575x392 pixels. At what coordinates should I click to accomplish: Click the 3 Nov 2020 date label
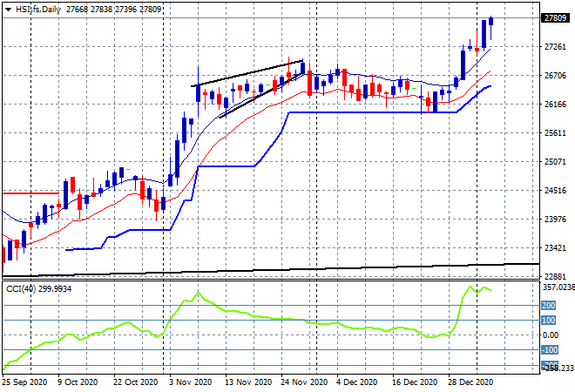189,381
